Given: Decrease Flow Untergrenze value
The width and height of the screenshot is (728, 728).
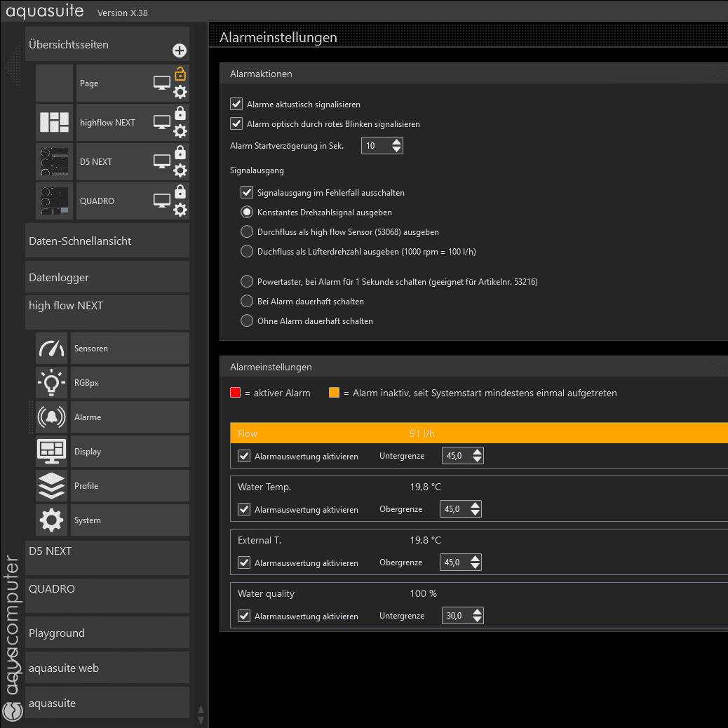Looking at the screenshot, I should (x=477, y=459).
